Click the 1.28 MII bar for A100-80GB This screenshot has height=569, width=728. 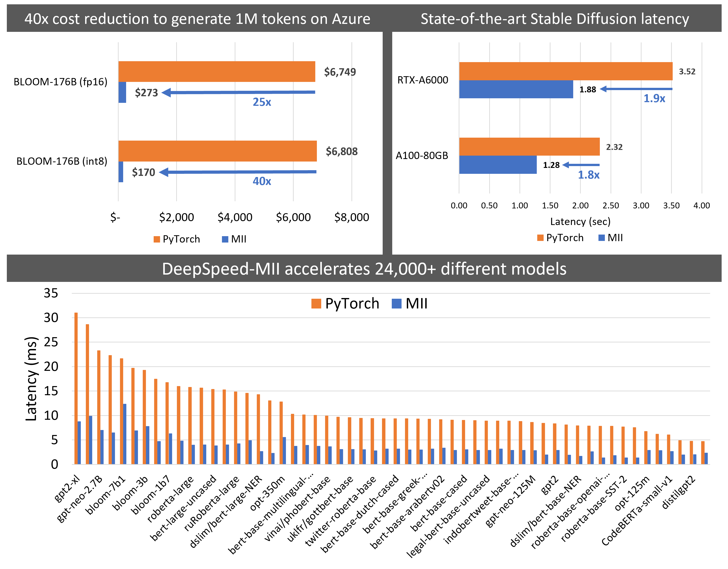point(498,165)
